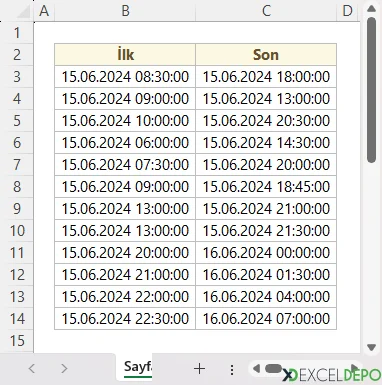Open the three-dot sheet tab options

click(x=232, y=369)
